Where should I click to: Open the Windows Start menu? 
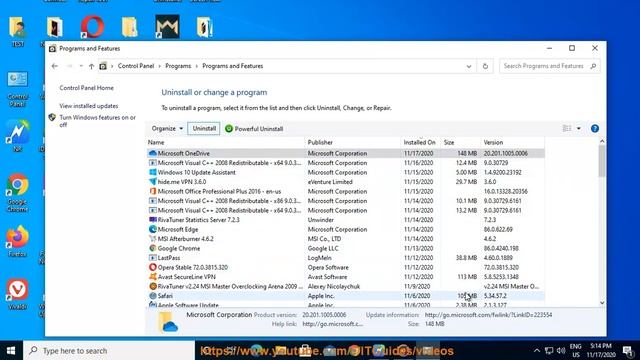pos(11,351)
